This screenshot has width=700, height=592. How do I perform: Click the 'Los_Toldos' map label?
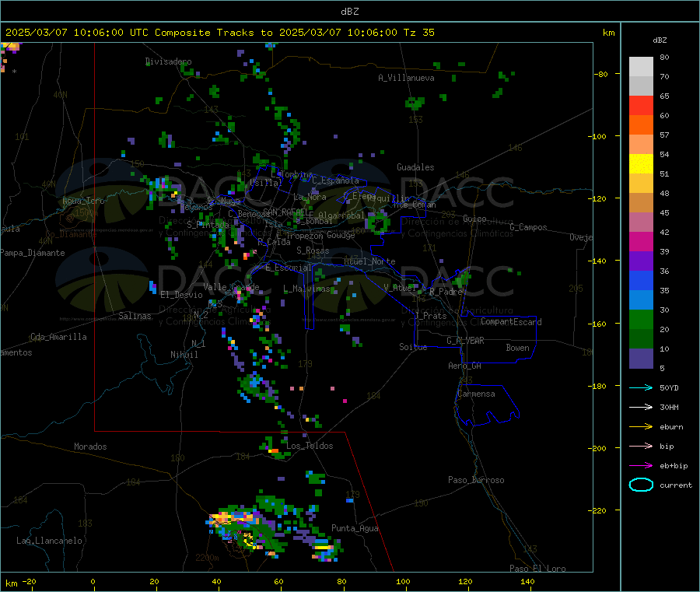(310, 446)
